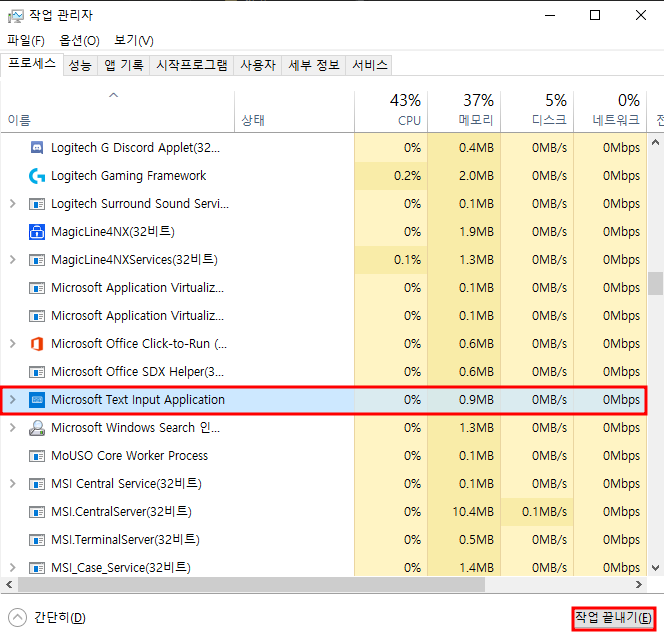Sort processes by the 이름 column header

point(117,111)
